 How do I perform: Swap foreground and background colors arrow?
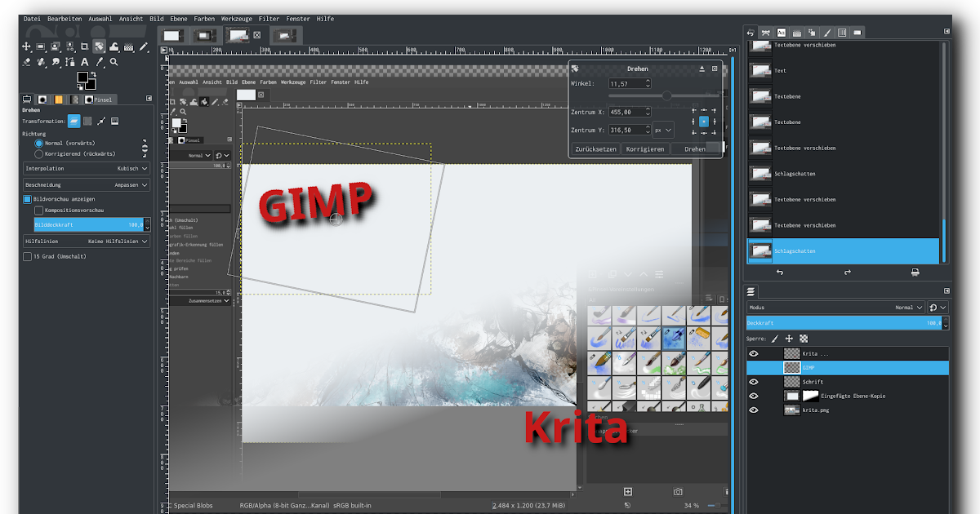point(94,74)
